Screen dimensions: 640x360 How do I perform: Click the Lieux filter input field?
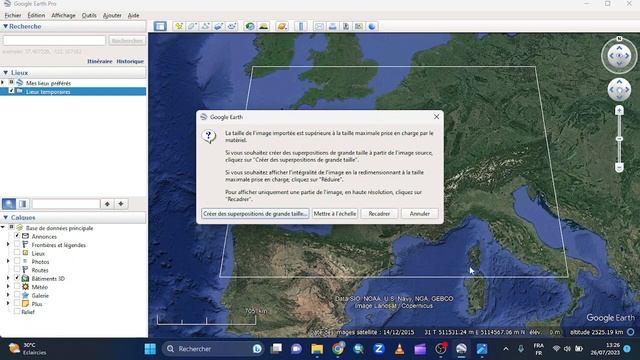(66, 204)
